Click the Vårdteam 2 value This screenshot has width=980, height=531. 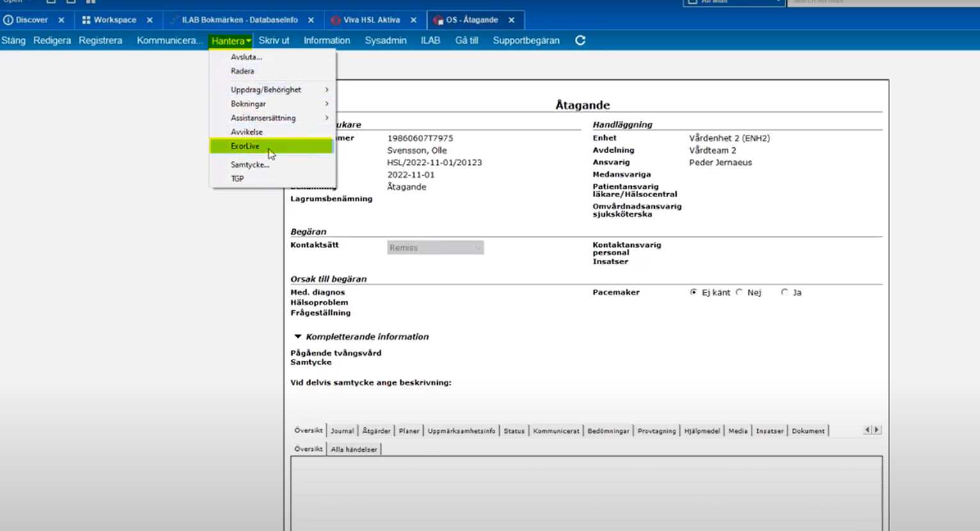tap(712, 150)
